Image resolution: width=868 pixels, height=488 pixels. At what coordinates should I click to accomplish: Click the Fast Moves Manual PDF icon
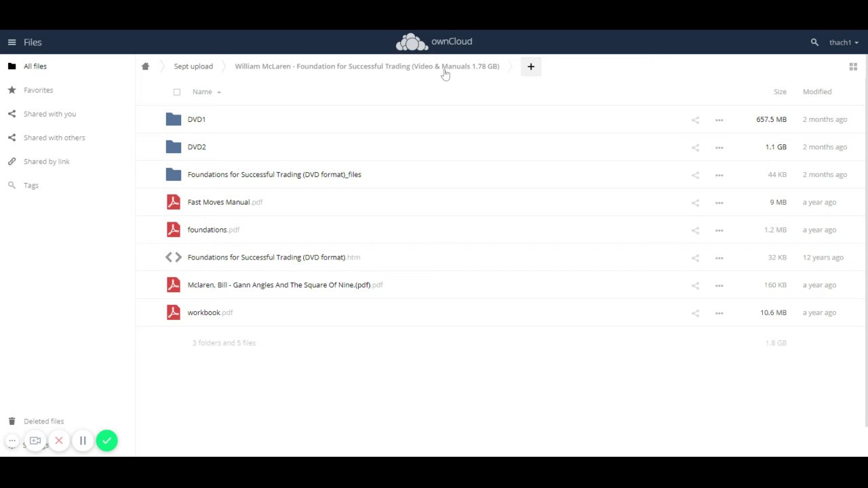point(174,202)
